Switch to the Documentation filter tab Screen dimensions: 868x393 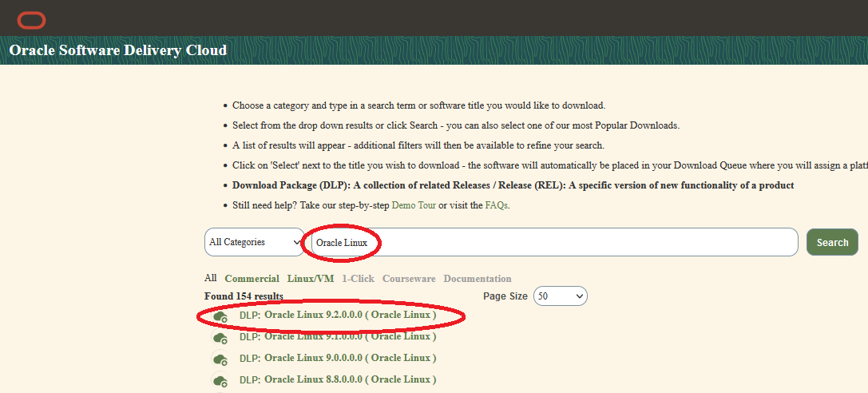tap(478, 279)
